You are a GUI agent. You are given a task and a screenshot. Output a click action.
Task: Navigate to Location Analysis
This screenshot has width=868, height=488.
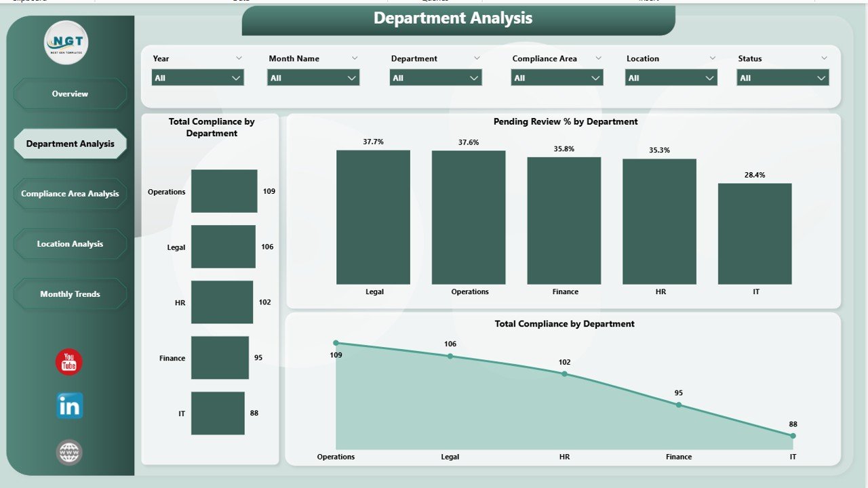click(70, 244)
